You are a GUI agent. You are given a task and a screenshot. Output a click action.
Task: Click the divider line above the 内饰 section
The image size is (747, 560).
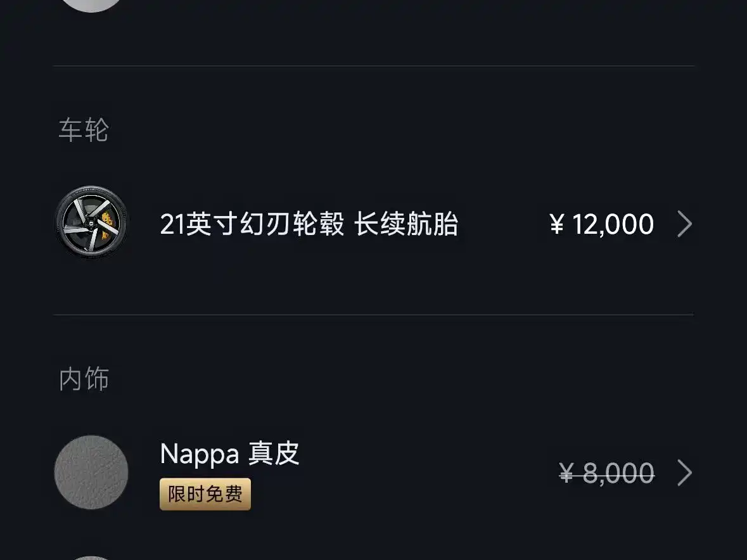(x=373, y=314)
